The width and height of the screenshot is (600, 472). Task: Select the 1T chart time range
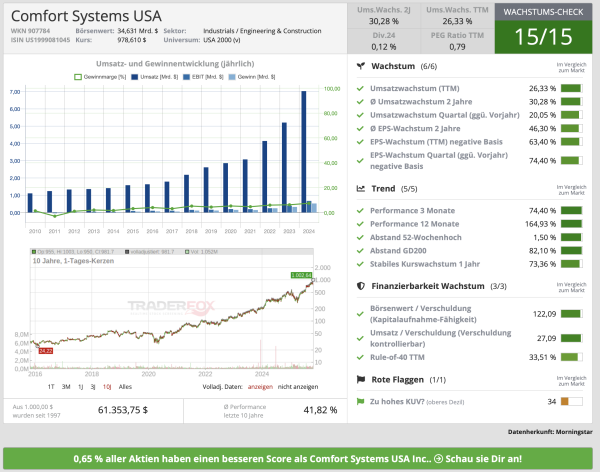click(x=51, y=385)
